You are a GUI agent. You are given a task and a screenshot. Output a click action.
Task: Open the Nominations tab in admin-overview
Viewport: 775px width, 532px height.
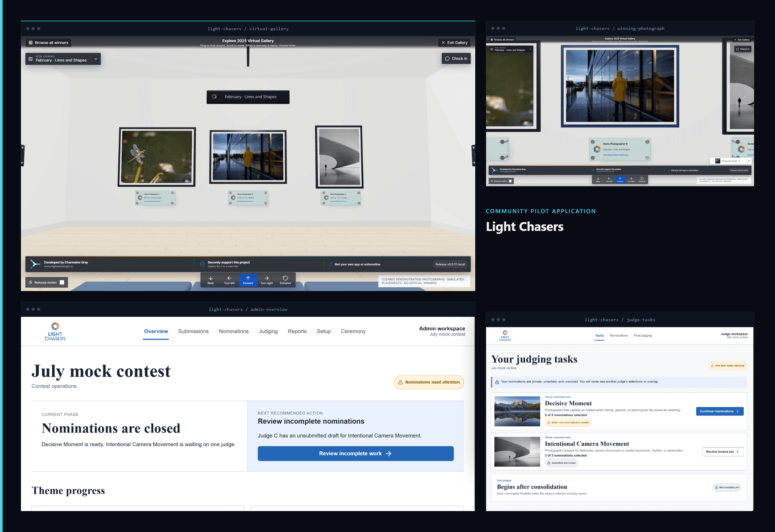pos(233,331)
